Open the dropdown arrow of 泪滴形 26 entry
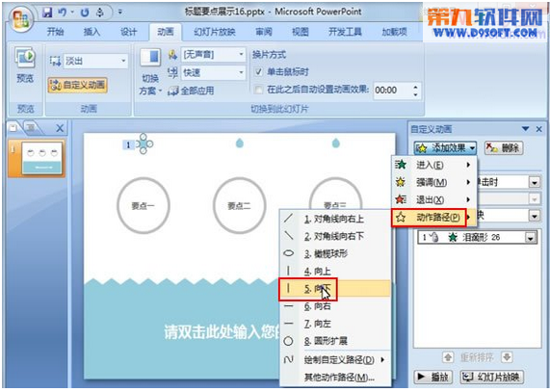 pos(531,238)
